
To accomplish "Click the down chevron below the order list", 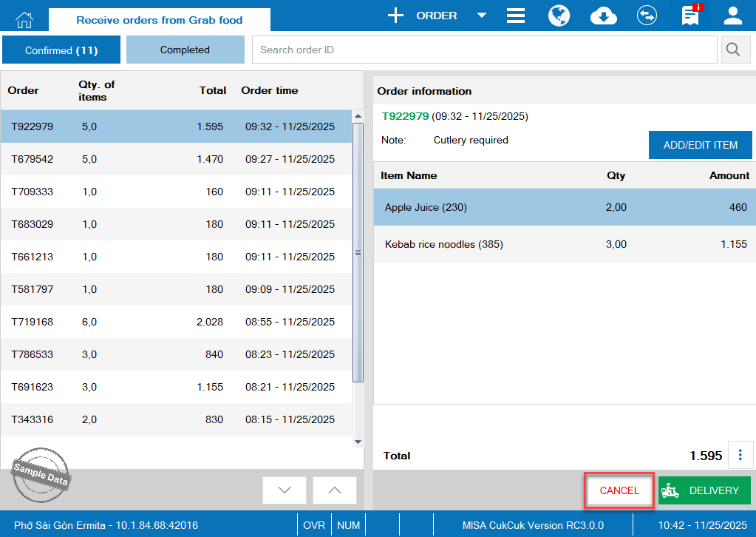I will click(285, 490).
